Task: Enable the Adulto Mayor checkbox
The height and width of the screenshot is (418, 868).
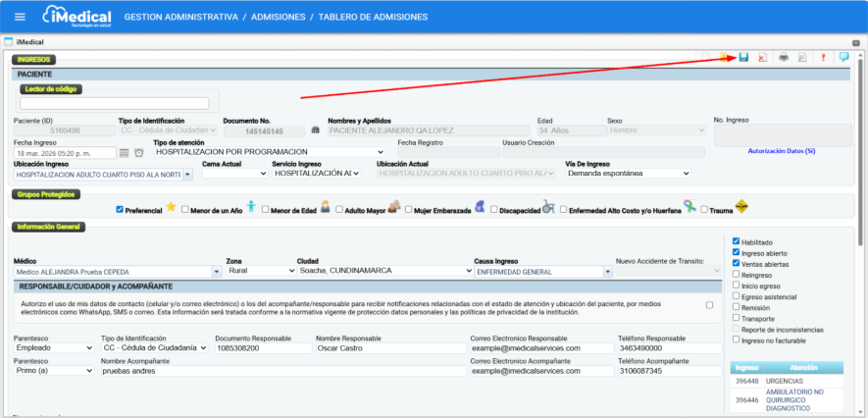Action: 339,209
